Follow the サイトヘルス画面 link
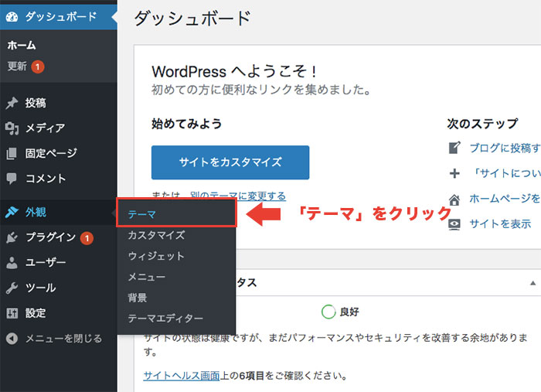Screen dimensions: 541x392 [182, 376]
